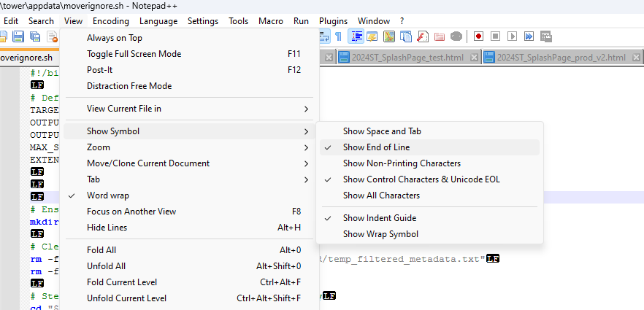Switch to the 2024ST_SplashPage_prod_v2.html tab
This screenshot has width=644, height=310.
[561, 58]
